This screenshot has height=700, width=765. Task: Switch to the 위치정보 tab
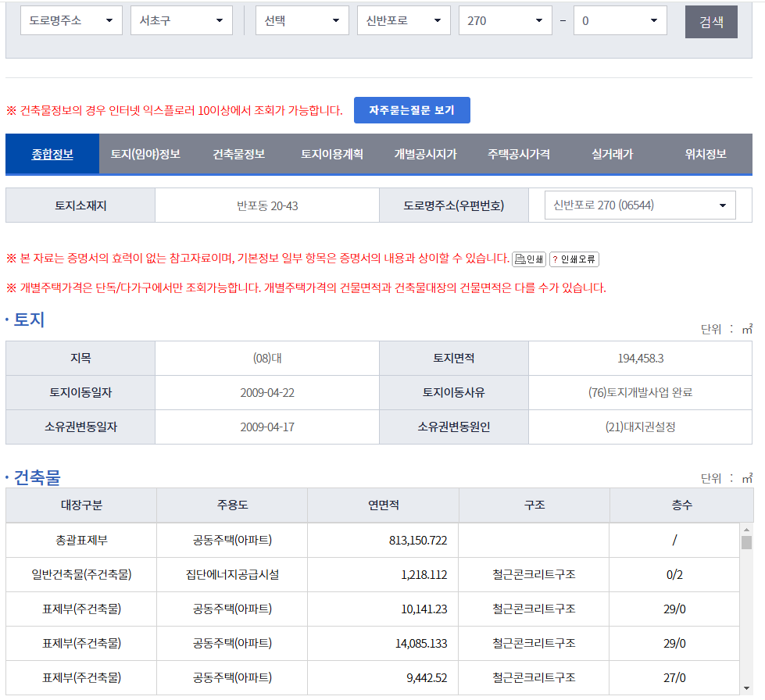click(x=706, y=154)
